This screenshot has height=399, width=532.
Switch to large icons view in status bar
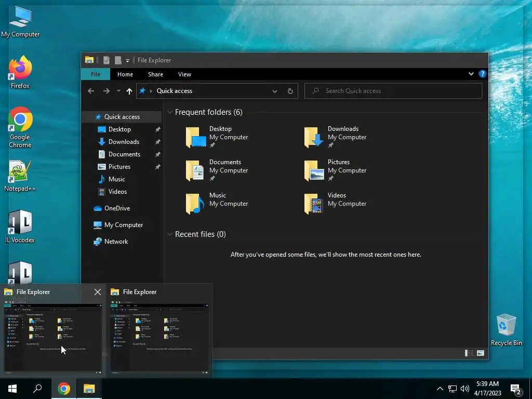[481, 353]
